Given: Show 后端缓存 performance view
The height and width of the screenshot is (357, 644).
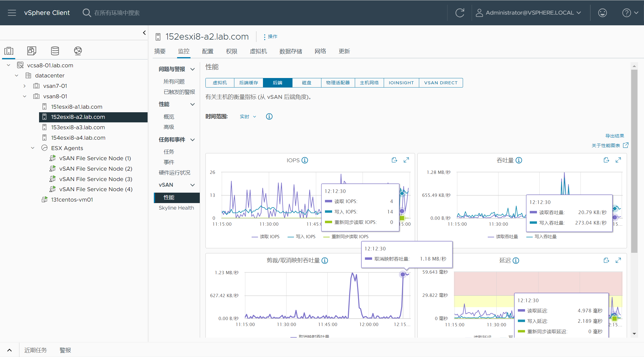Looking at the screenshot, I should click(x=249, y=83).
